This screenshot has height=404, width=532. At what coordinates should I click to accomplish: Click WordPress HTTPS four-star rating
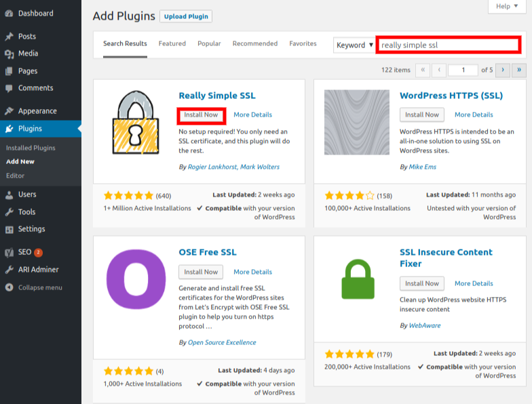pyautogui.click(x=349, y=195)
